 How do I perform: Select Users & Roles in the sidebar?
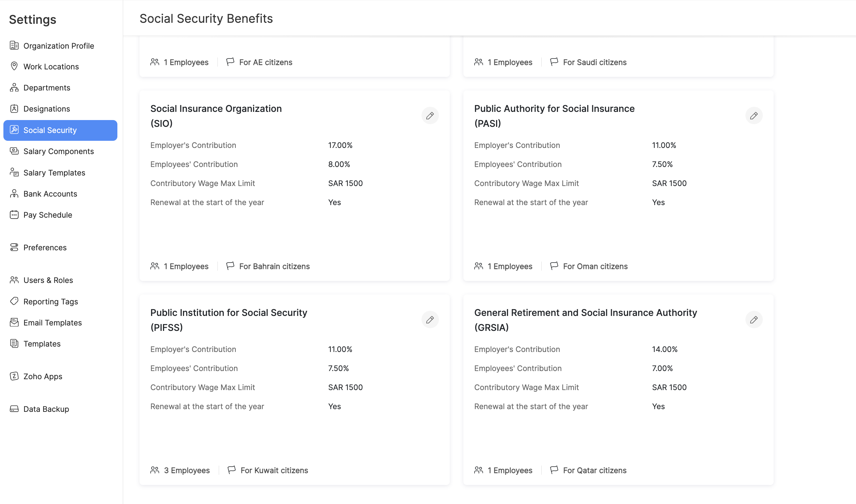point(48,280)
